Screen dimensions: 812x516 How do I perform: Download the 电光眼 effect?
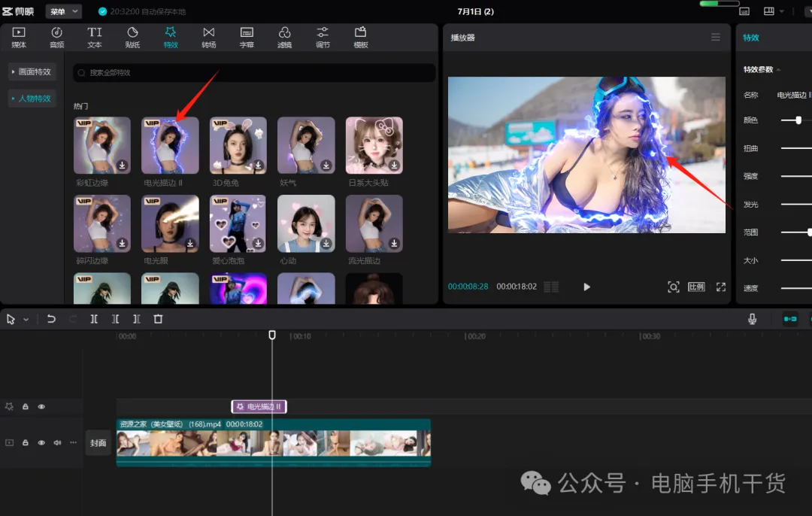pos(190,243)
